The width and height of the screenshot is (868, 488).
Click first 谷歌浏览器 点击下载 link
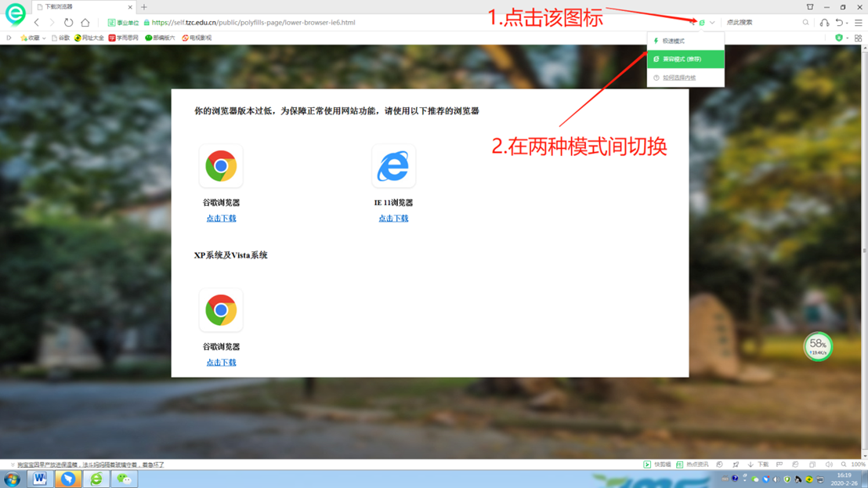pyautogui.click(x=221, y=219)
